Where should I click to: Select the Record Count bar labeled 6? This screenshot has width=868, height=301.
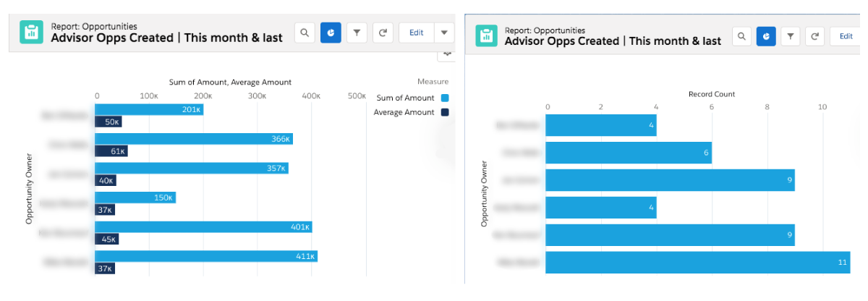point(628,153)
